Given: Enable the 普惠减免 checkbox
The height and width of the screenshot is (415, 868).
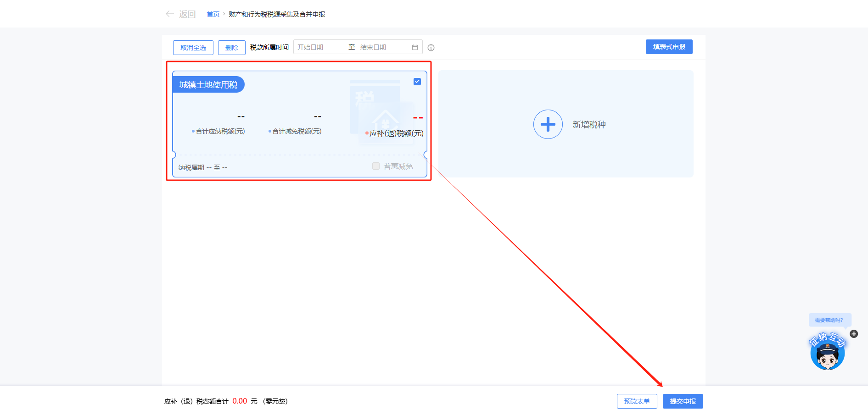Looking at the screenshot, I should click(x=375, y=166).
